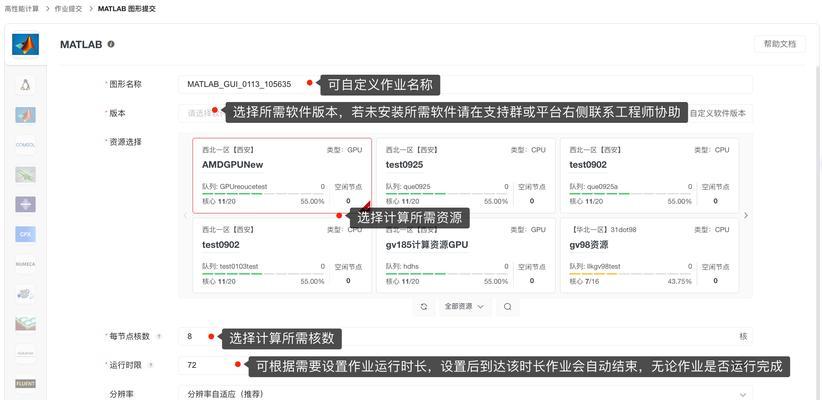
Task: Click the MATLAB 图形提交 breadcrumb
Action: click(x=126, y=9)
